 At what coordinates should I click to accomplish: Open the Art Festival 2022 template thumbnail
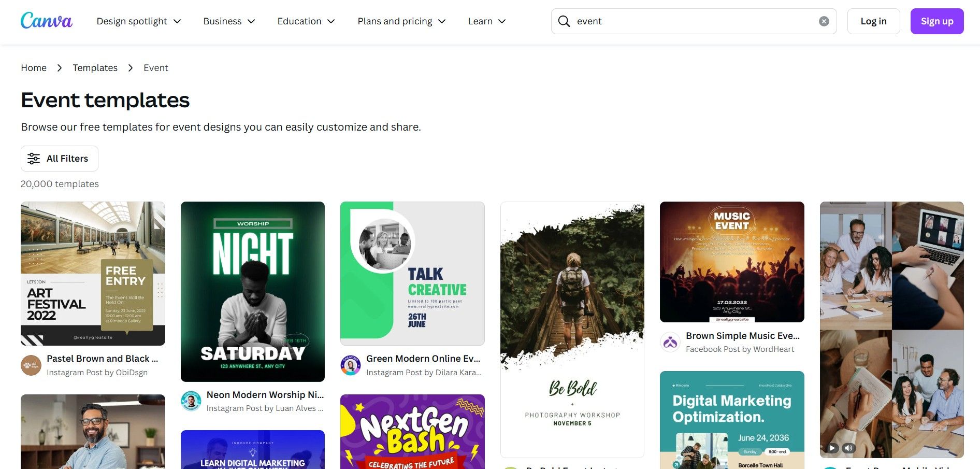click(93, 274)
